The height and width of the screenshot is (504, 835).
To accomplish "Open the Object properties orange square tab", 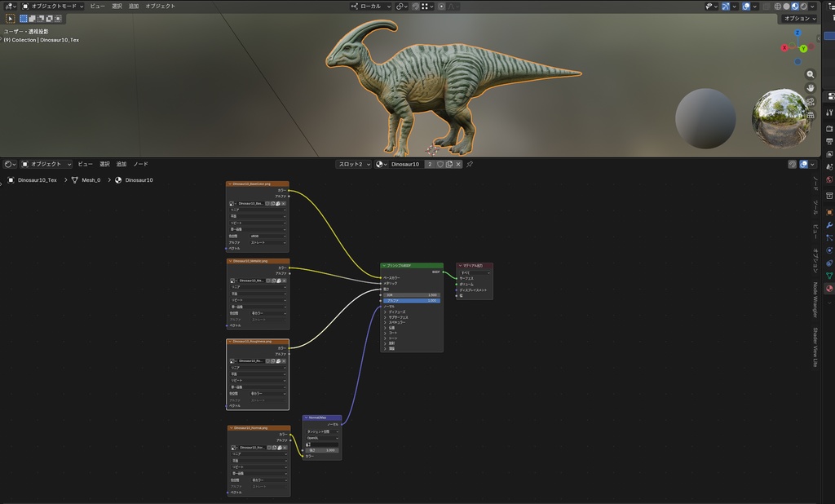I will 829,212.
